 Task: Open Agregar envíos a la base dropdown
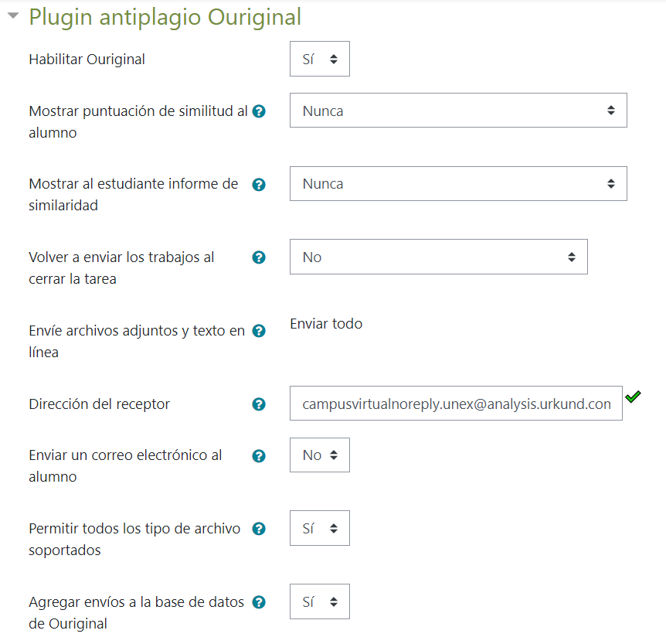pyautogui.click(x=319, y=601)
